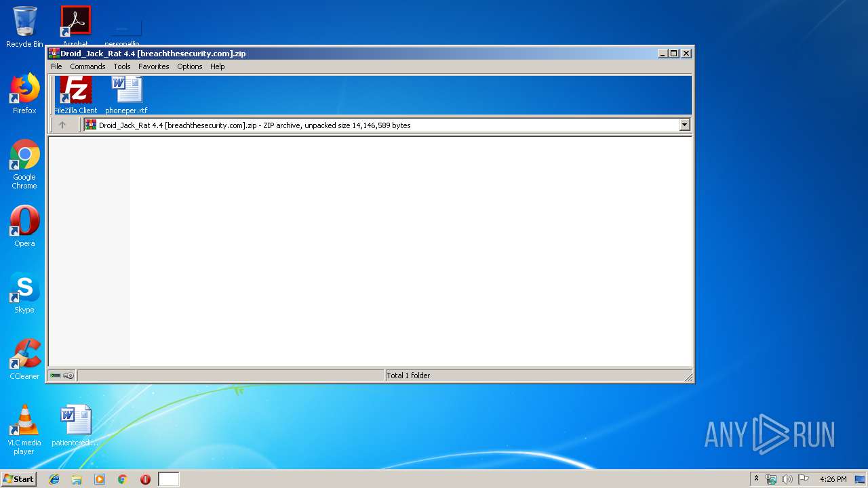Click the drive icon in WinRAR status bar

click(x=56, y=375)
